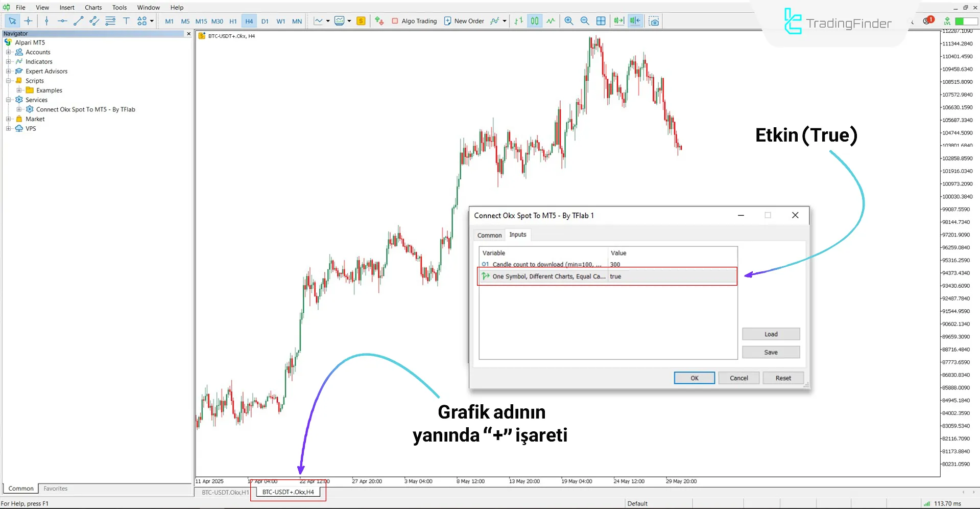This screenshot has height=509, width=980.
Task: Open the tile windows layout icon
Action: pos(601,21)
